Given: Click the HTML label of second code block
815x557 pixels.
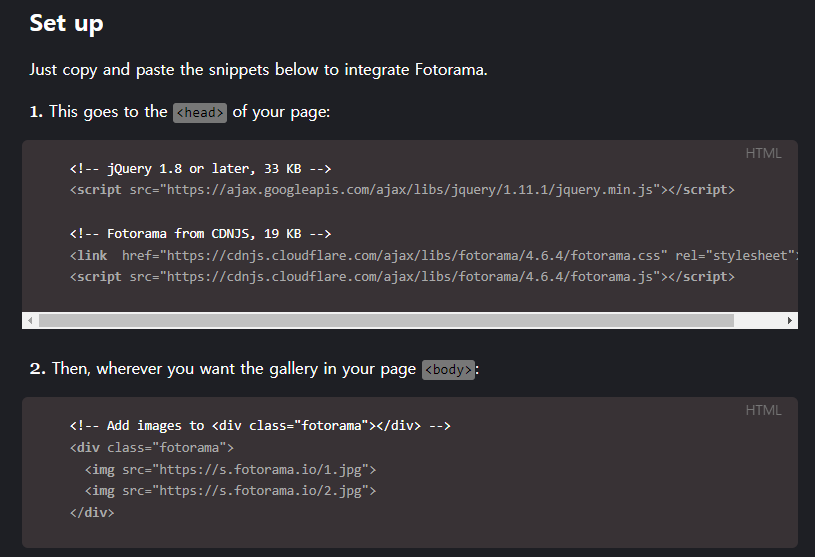Looking at the screenshot, I should 763,410.
